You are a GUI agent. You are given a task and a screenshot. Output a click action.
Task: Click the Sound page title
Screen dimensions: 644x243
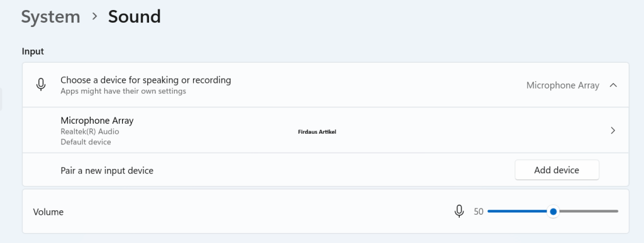point(135,17)
